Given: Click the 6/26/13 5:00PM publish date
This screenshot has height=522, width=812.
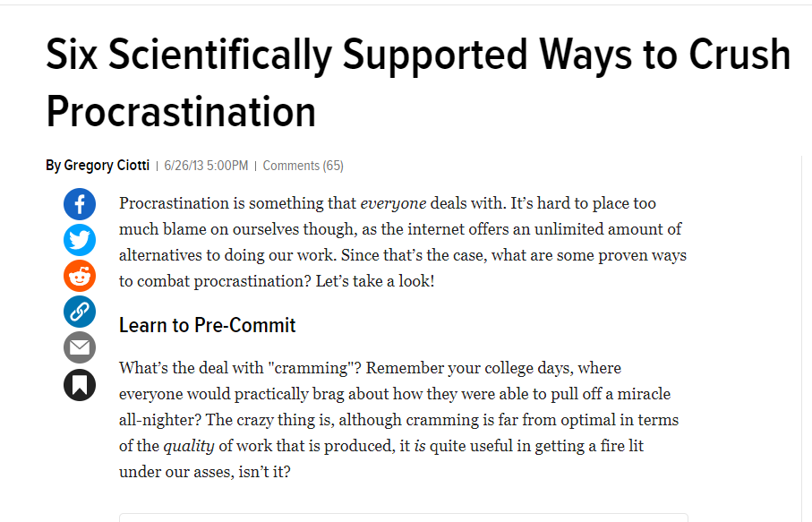Looking at the screenshot, I should tap(206, 166).
